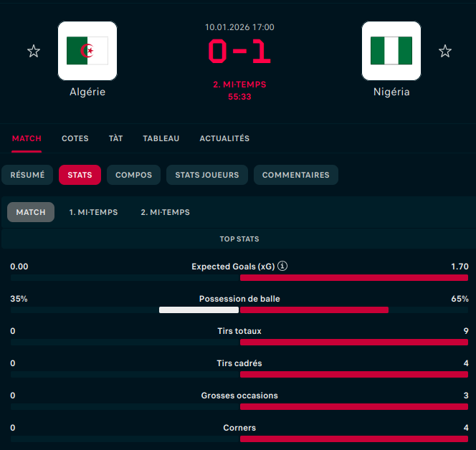
Task: Go to the TABLEAU tab
Action: click(x=161, y=138)
